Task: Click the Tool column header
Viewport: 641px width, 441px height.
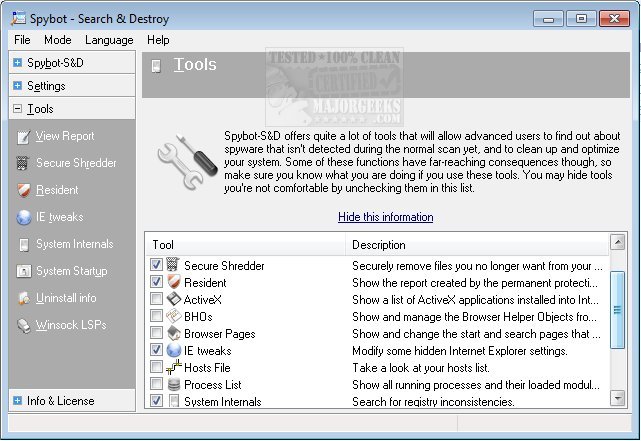Action: (245, 245)
